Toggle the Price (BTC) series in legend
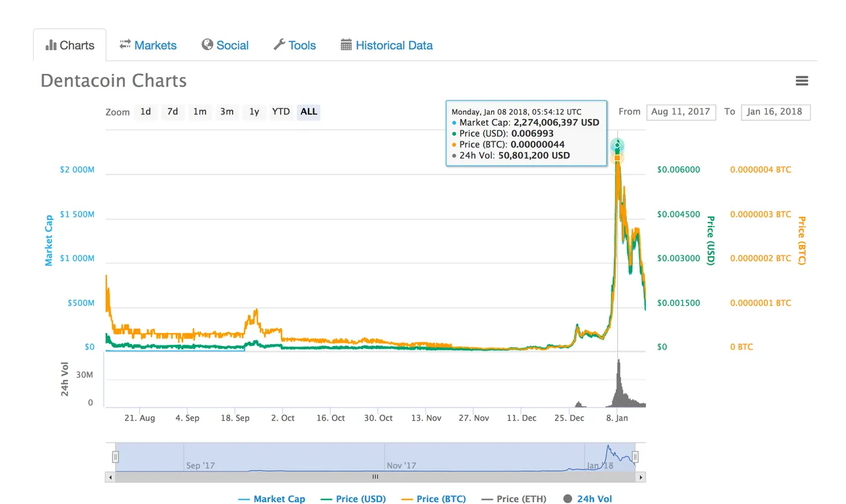Viewport: 846px width, 504px height. pyautogui.click(x=434, y=499)
